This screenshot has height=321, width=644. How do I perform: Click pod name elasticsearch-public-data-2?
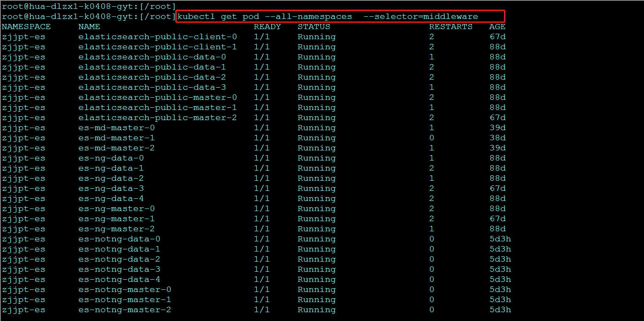(x=152, y=77)
